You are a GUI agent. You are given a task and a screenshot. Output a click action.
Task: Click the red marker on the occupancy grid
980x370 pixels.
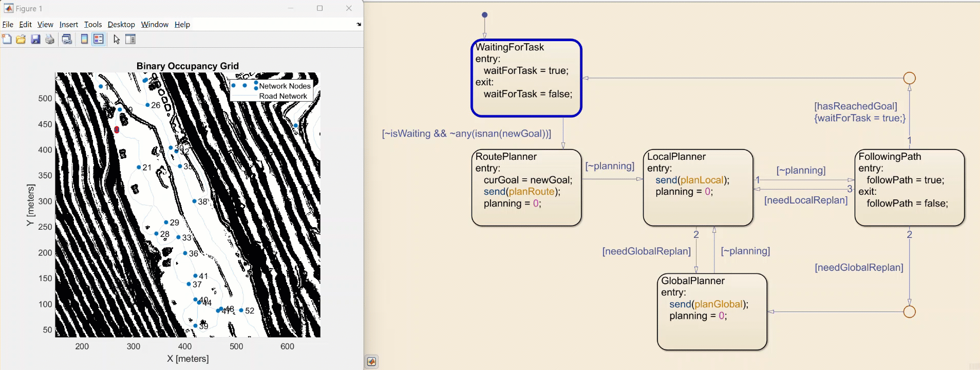(x=117, y=130)
